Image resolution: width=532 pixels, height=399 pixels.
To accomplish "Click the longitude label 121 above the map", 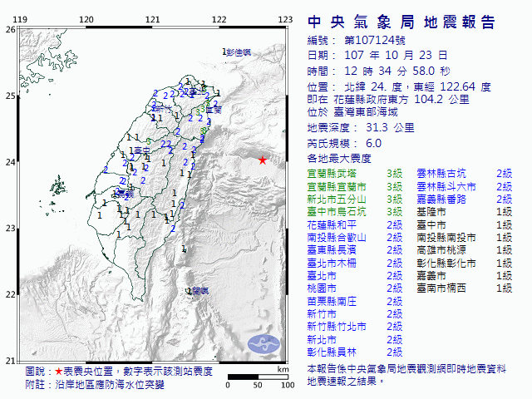I will (x=152, y=20).
